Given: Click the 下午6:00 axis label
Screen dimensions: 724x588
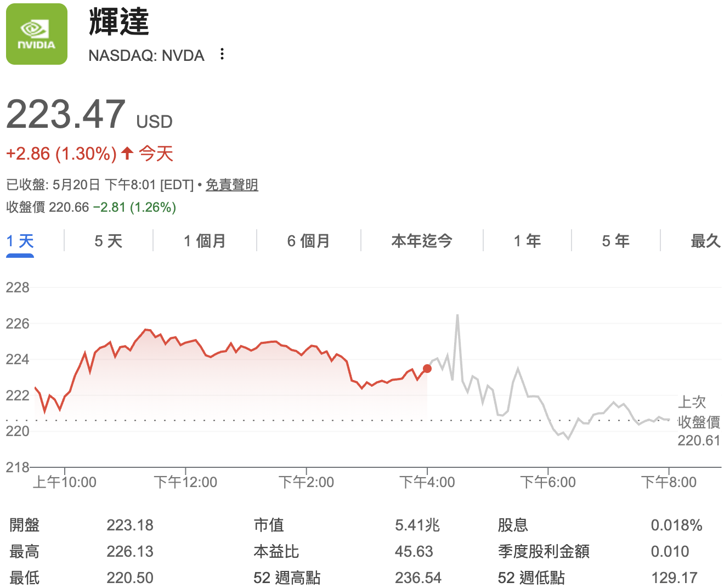Looking at the screenshot, I should pyautogui.click(x=548, y=482).
